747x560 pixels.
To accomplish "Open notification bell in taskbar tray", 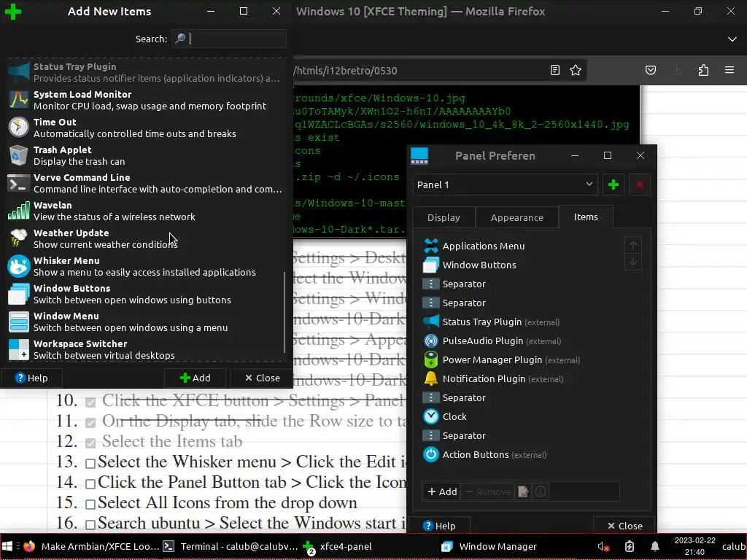I will click(655, 547).
